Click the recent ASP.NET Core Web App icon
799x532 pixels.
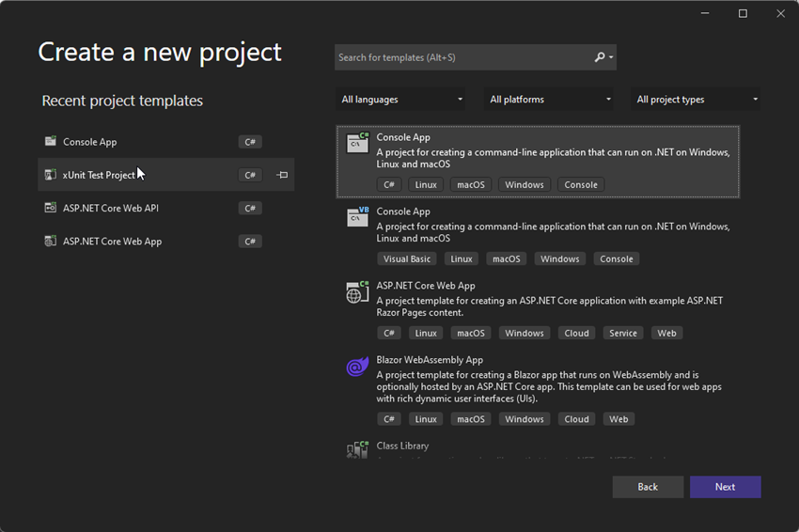51,242
